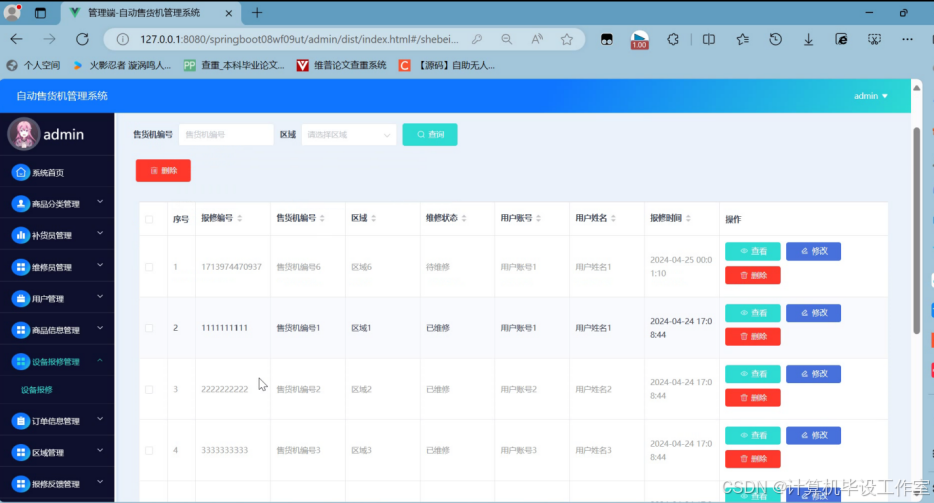Open browser history clock icon

point(776,39)
